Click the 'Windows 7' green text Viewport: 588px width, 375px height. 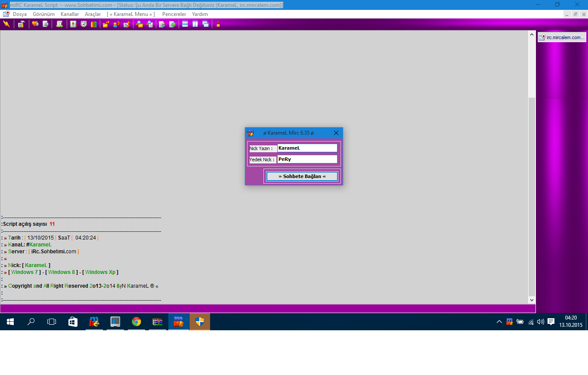pyautogui.click(x=25, y=272)
